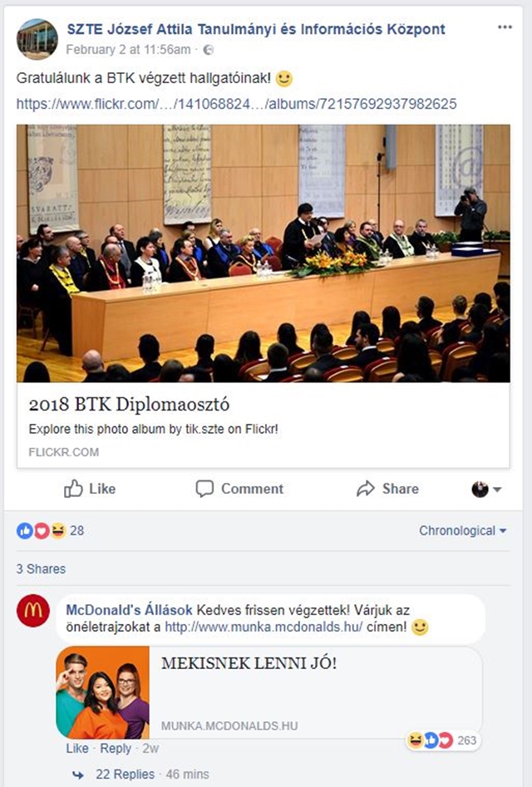Open the McDonald's Állások profile logo
The height and width of the screenshot is (787, 532).
pos(33,611)
